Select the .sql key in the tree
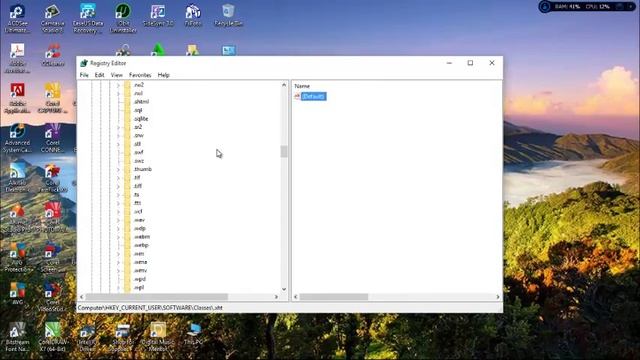Image resolution: width=640 pixels, height=360 pixels. [x=138, y=110]
